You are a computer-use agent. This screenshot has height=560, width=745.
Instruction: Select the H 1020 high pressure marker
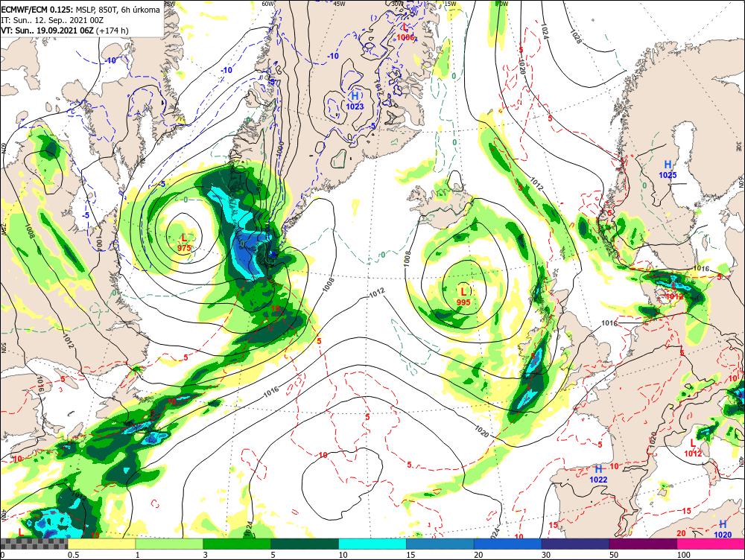[x=722, y=529]
